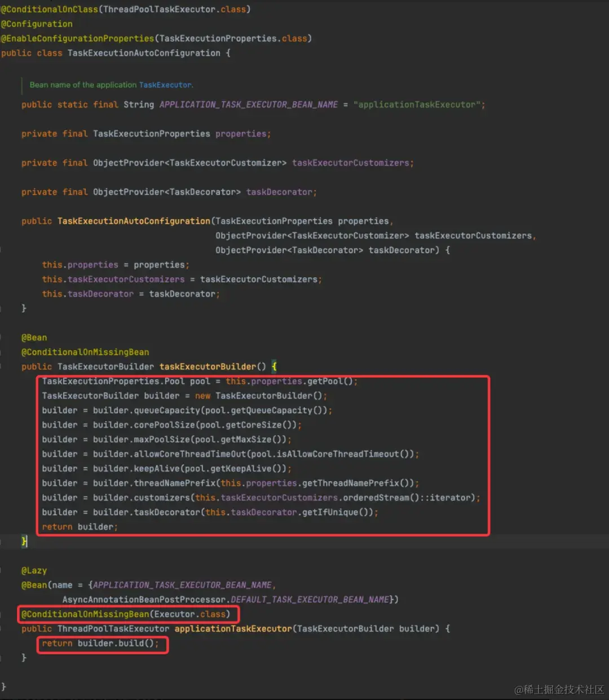Click the TaskExecutor link in the doc comment
Image resolution: width=609 pixels, height=700 pixels.
(x=165, y=85)
